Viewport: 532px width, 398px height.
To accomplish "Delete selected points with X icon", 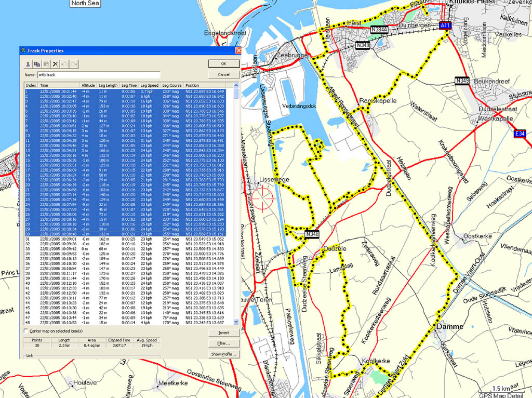I will (x=56, y=64).
